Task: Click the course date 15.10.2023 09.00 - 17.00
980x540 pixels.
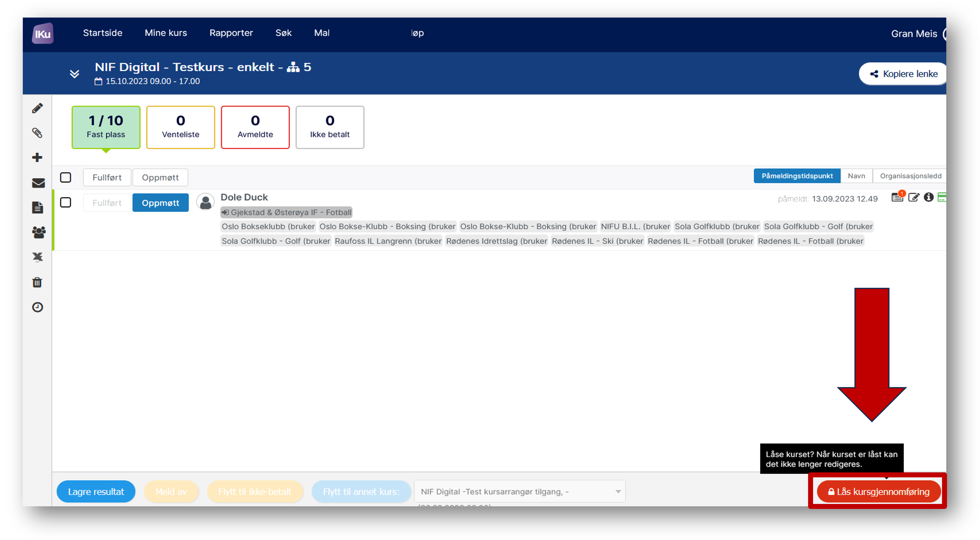Action: (x=152, y=81)
